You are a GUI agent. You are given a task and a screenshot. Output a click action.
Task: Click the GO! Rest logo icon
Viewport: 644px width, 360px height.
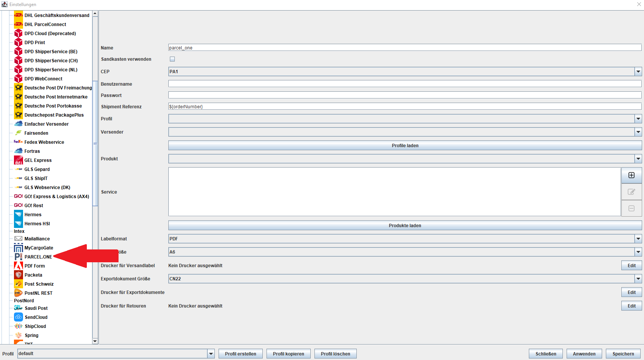click(18, 205)
